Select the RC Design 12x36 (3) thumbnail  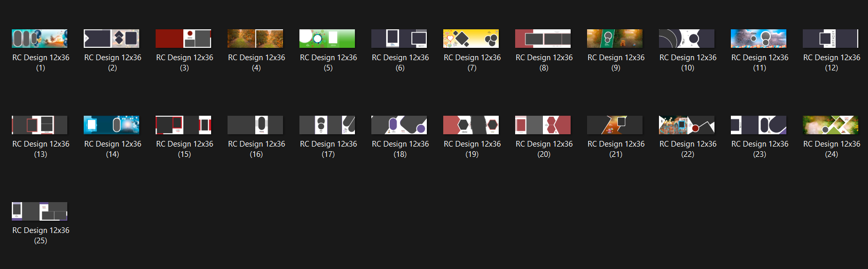183,39
